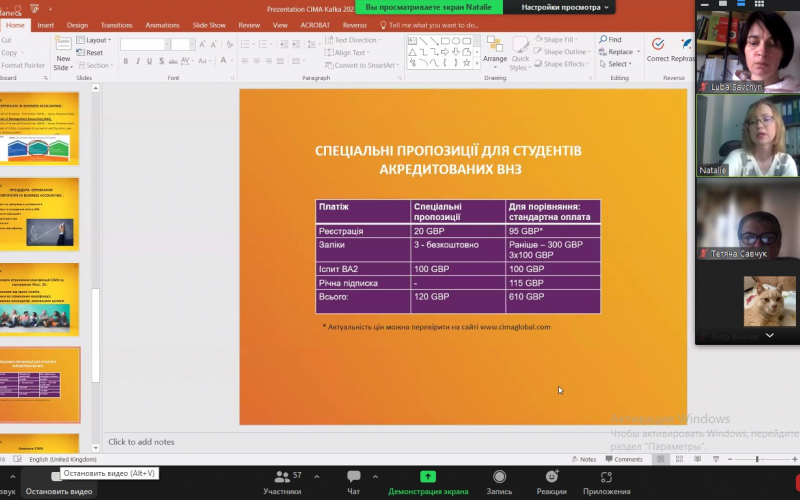Click Arrange in the Drawing group
The width and height of the screenshot is (800, 500).
(494, 53)
